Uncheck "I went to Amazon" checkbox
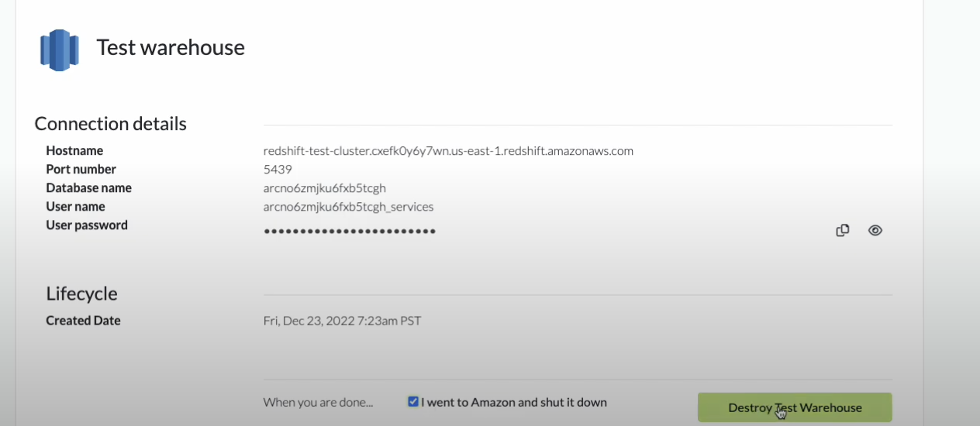The image size is (980, 426). pyautogui.click(x=413, y=402)
